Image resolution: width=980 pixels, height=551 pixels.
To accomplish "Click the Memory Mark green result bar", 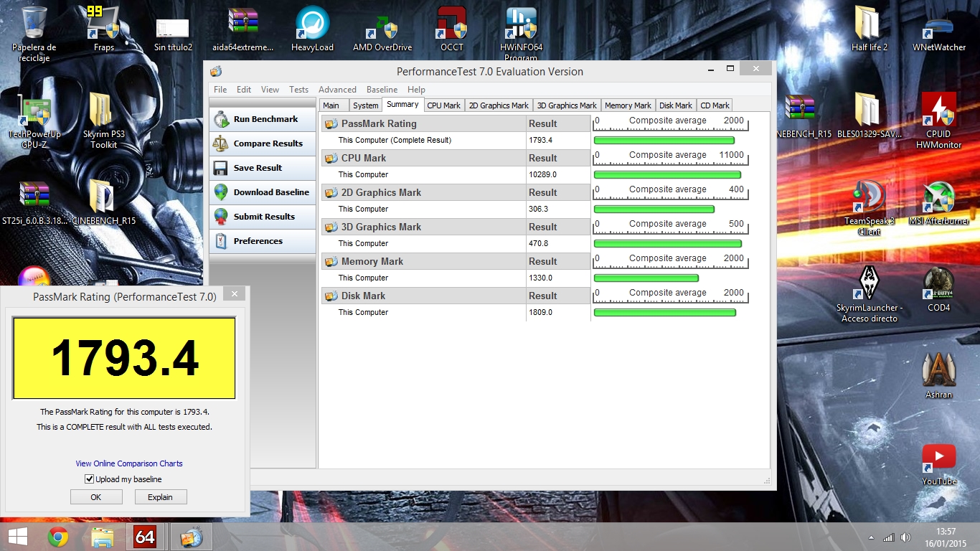I will (x=646, y=278).
